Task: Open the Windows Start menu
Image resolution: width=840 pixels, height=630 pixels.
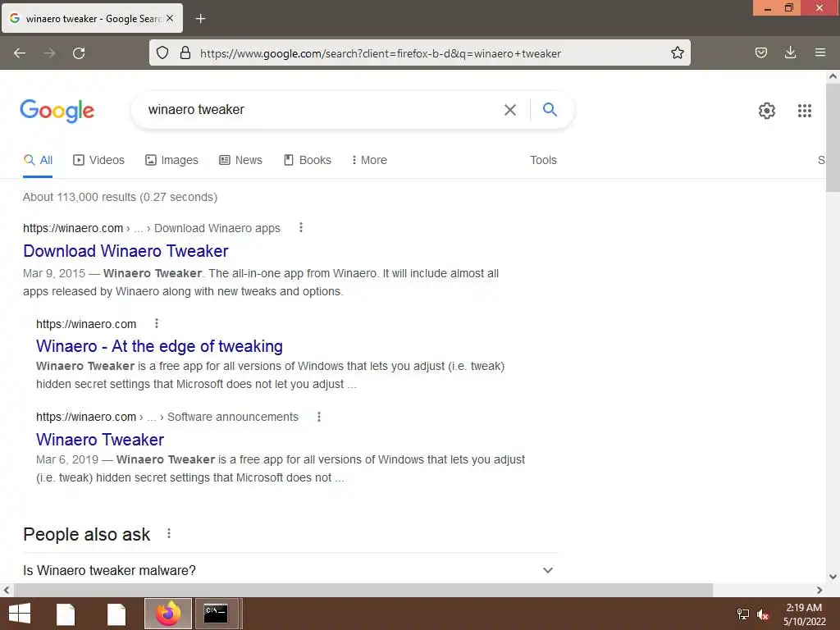Action: pos(20,614)
